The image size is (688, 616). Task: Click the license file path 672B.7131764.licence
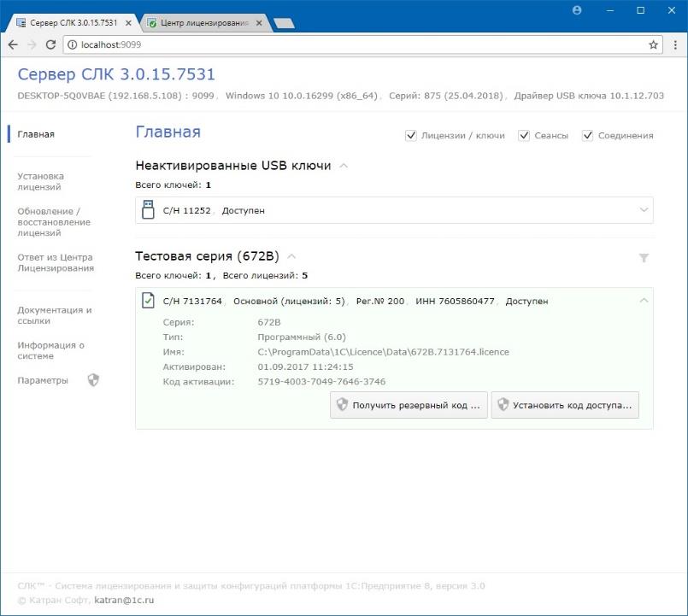pos(383,352)
